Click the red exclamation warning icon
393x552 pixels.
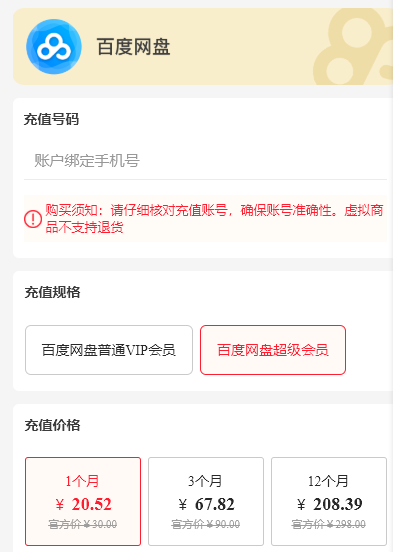pyautogui.click(x=33, y=219)
